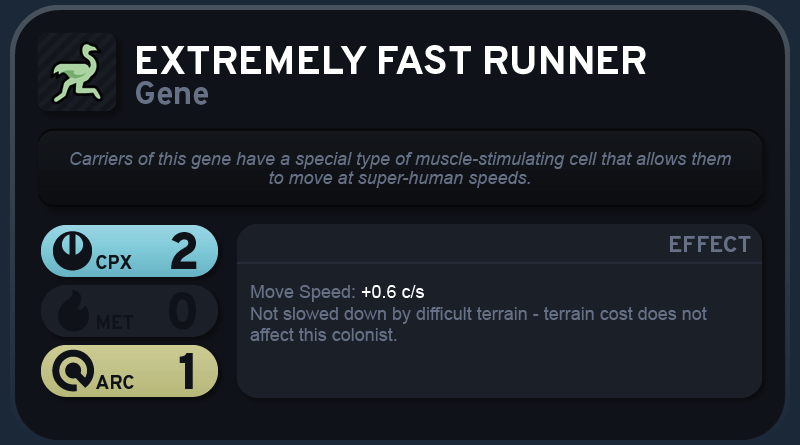The width and height of the screenshot is (800, 445).
Task: Click the complexity value 2
Action: coord(184,251)
